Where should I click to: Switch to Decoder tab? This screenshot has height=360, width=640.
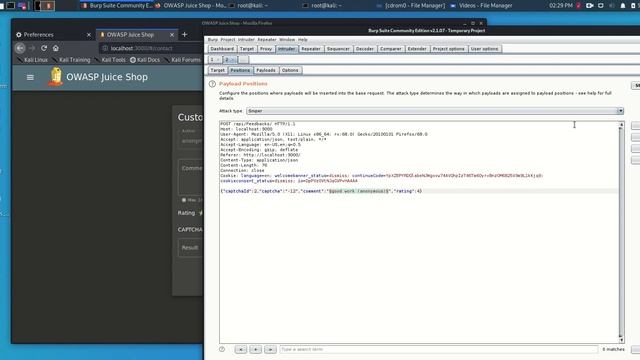pyautogui.click(x=365, y=49)
